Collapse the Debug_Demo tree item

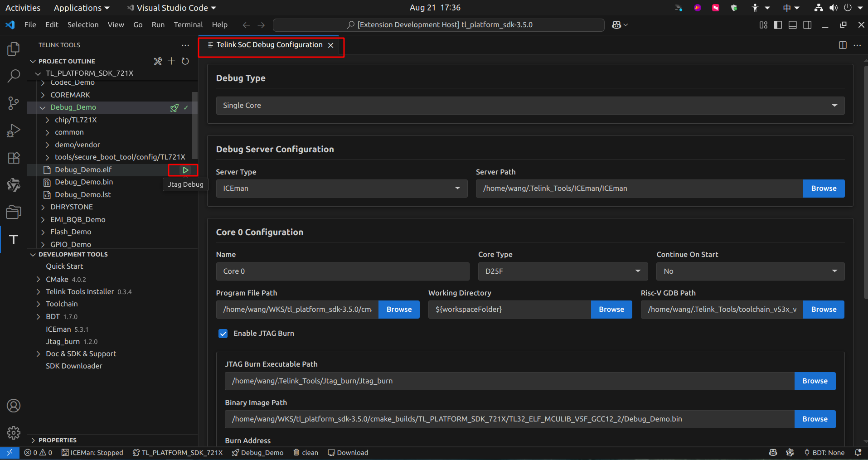(43, 107)
